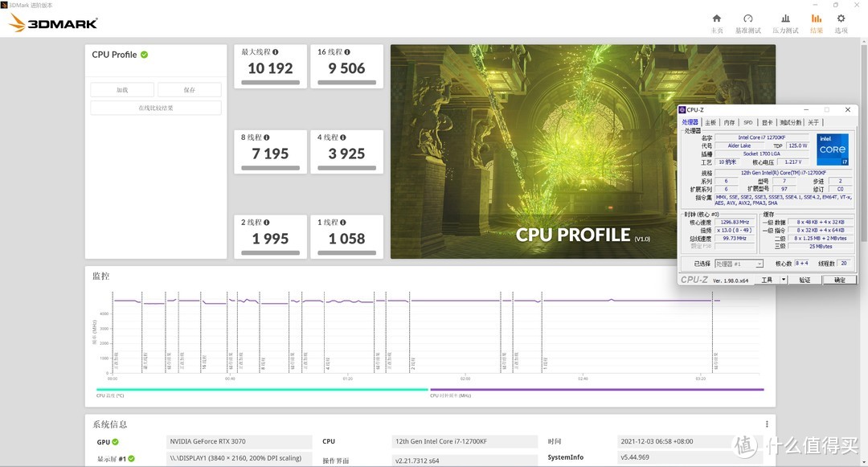Viewport: 868px width, 467px height.
Task: Click 在线比较结果 compare online button
Action: 156,108
